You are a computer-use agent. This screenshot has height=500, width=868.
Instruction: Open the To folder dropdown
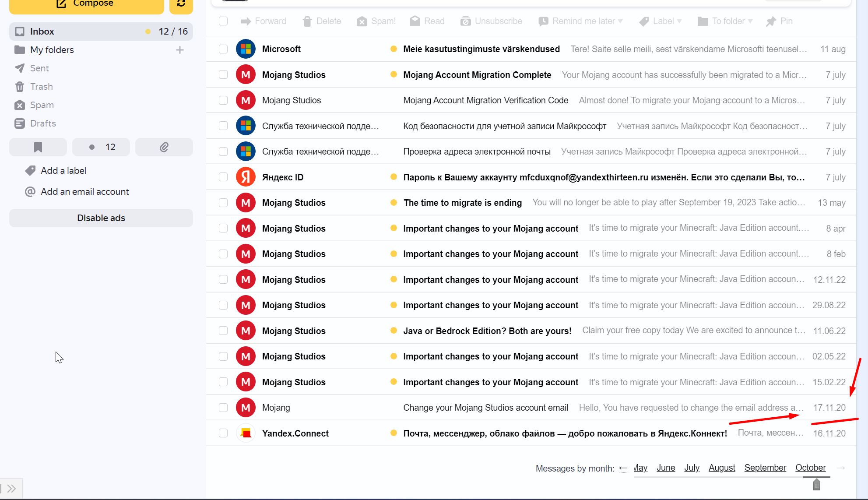tap(725, 21)
